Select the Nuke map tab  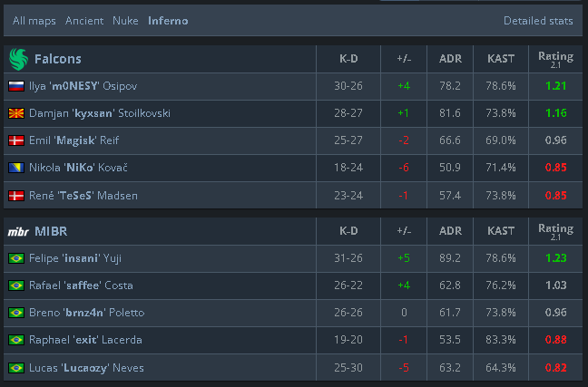pos(125,21)
